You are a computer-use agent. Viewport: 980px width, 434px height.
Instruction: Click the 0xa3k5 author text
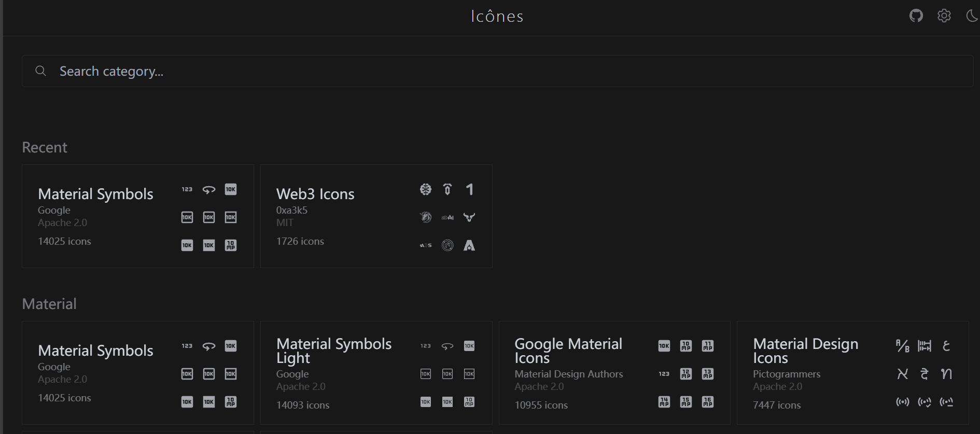click(292, 210)
